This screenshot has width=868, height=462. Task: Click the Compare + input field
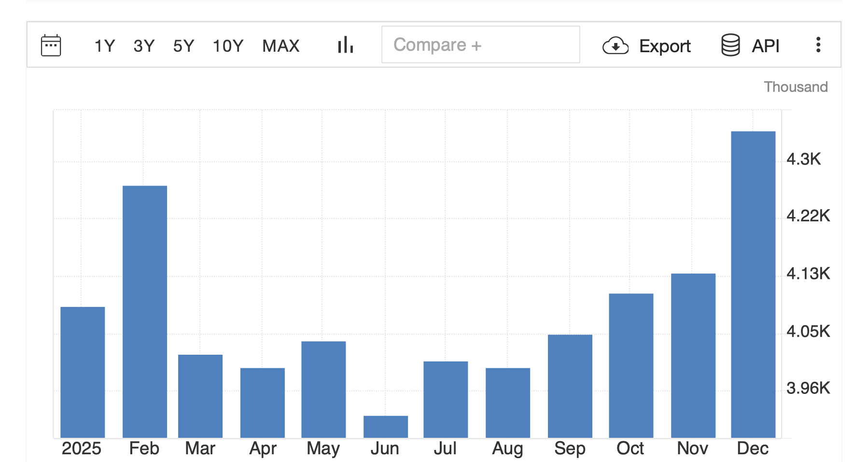pos(480,45)
